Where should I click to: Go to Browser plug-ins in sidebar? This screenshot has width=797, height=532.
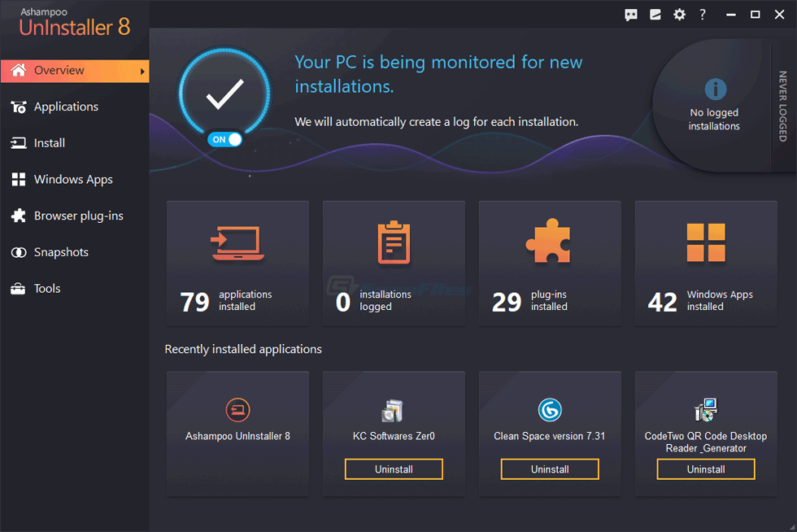click(78, 216)
